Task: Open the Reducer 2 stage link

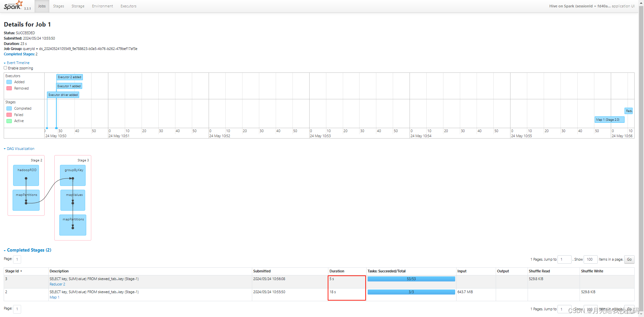Action: (x=57, y=284)
